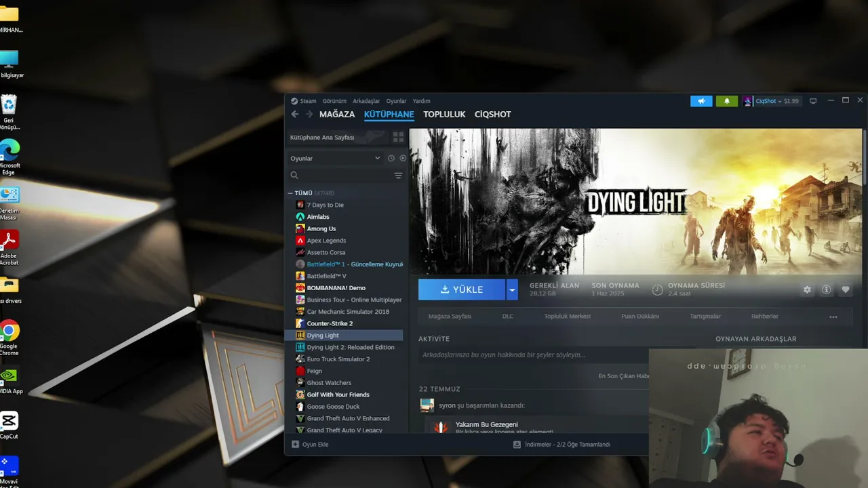The image size is (868, 488).
Task: Sort games by recent activity clock icon
Action: click(x=391, y=158)
